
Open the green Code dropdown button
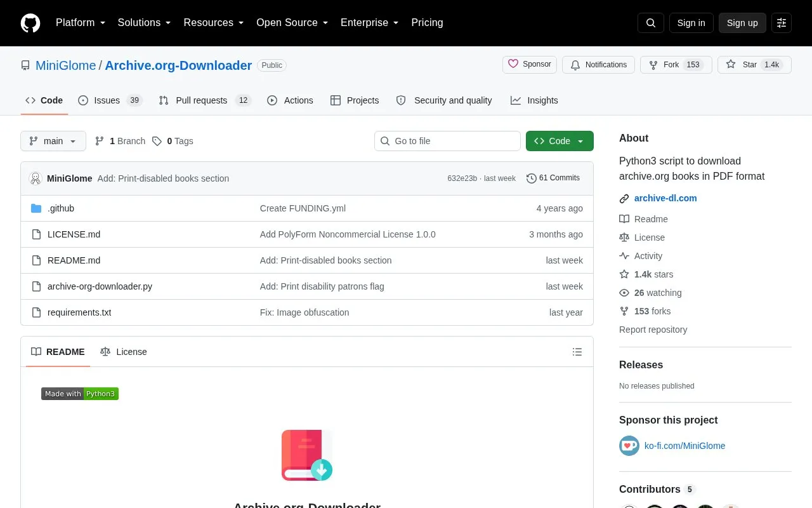point(560,141)
